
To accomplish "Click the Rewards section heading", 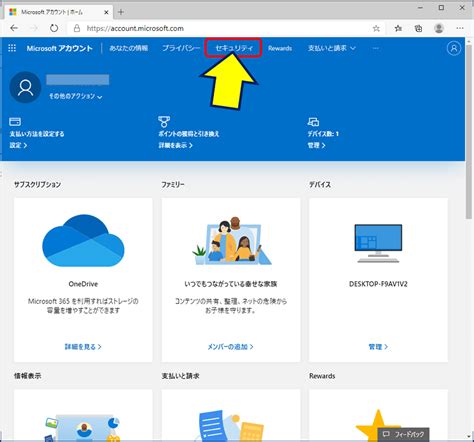I will pyautogui.click(x=322, y=376).
